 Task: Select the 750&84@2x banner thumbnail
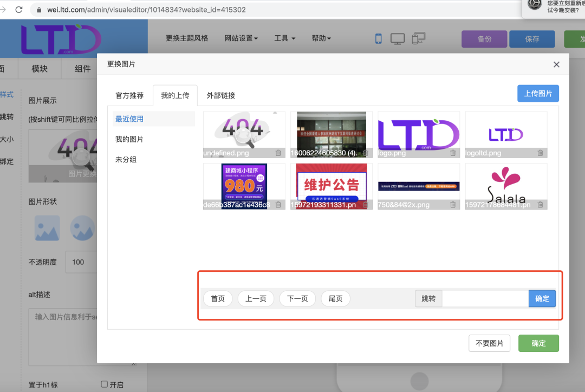(x=419, y=186)
